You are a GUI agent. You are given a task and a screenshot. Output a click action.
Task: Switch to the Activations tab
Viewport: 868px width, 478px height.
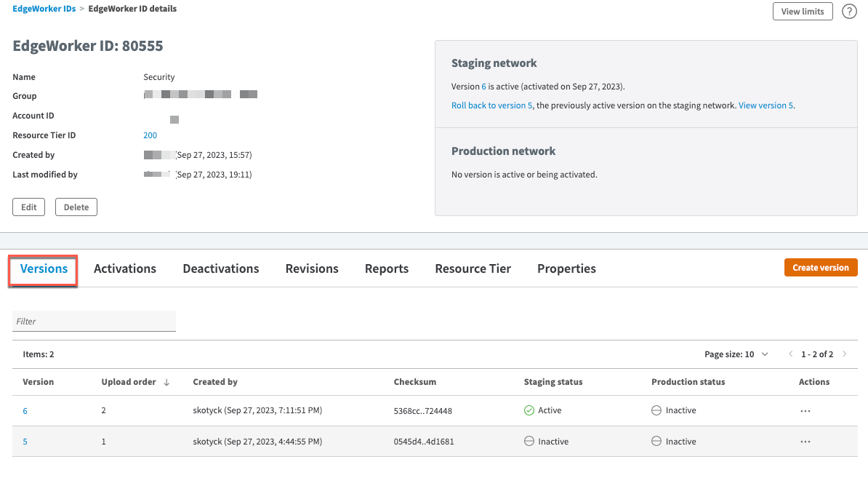[x=125, y=268]
